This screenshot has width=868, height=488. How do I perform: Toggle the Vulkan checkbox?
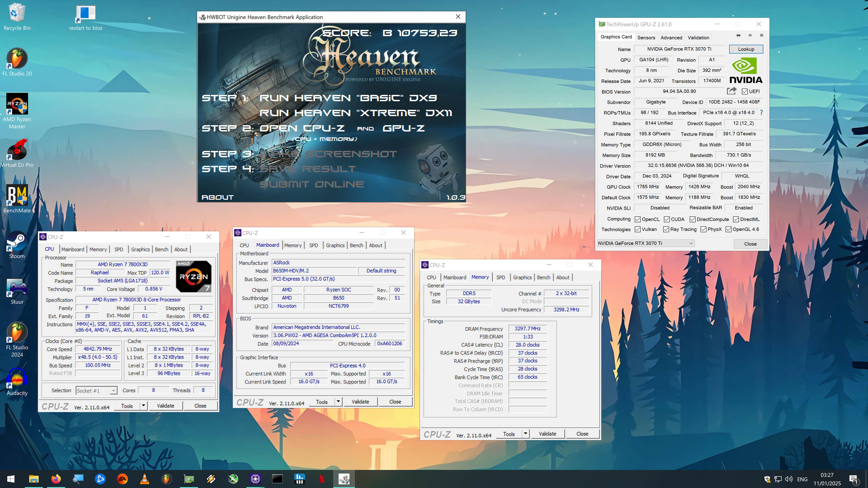(x=637, y=229)
